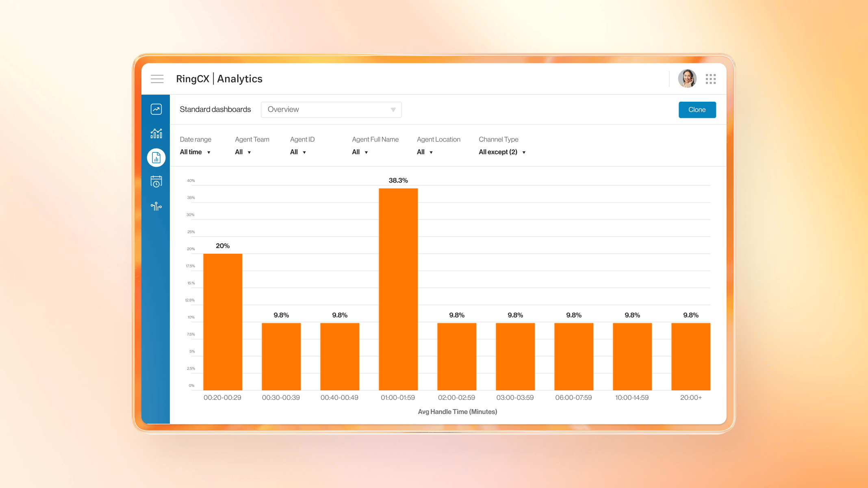Click the user profile avatar
This screenshot has width=868, height=488.
point(687,79)
